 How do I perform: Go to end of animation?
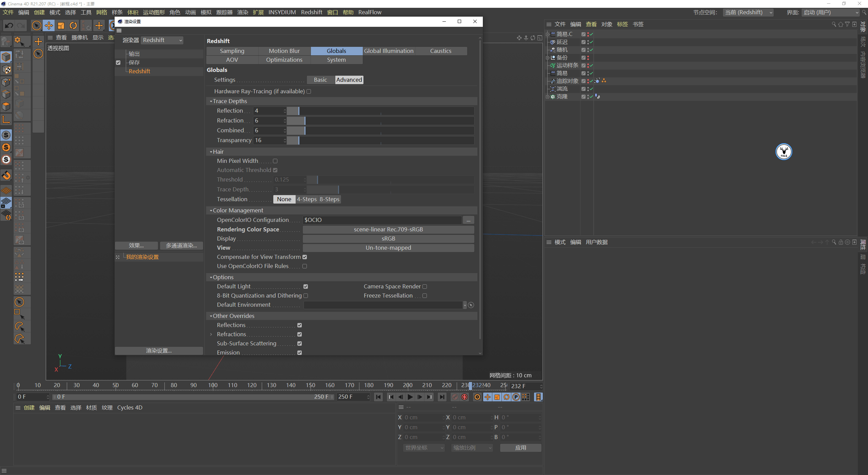(x=442, y=397)
